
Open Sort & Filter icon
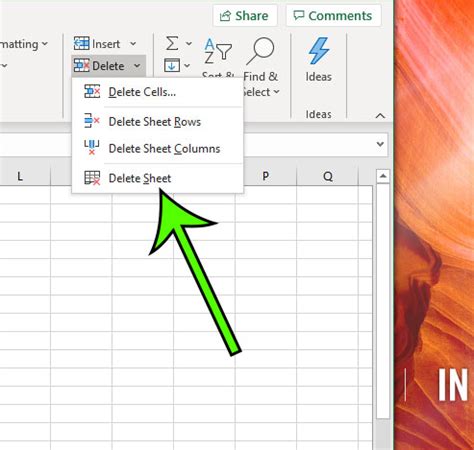(x=218, y=52)
